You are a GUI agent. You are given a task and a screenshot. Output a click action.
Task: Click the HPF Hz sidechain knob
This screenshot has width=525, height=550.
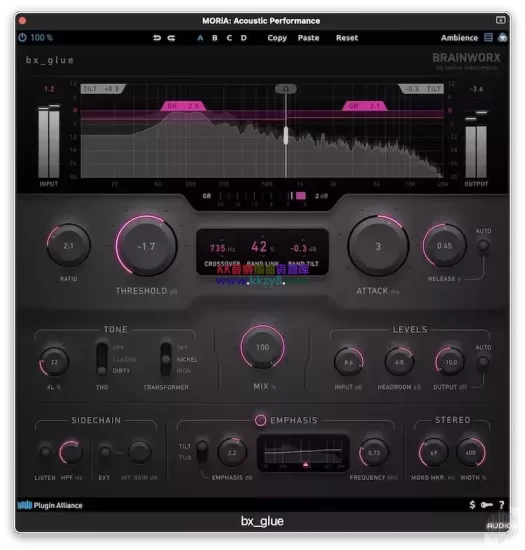pyautogui.click(x=71, y=452)
